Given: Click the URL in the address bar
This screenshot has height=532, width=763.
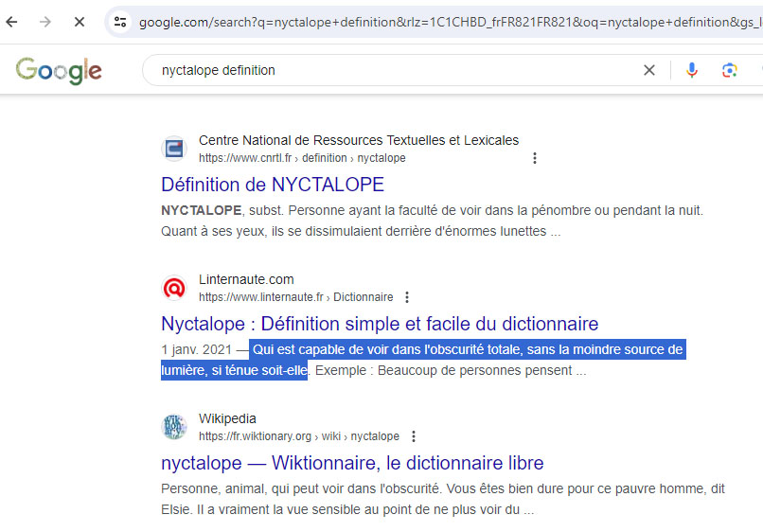Looking at the screenshot, I should point(451,22).
